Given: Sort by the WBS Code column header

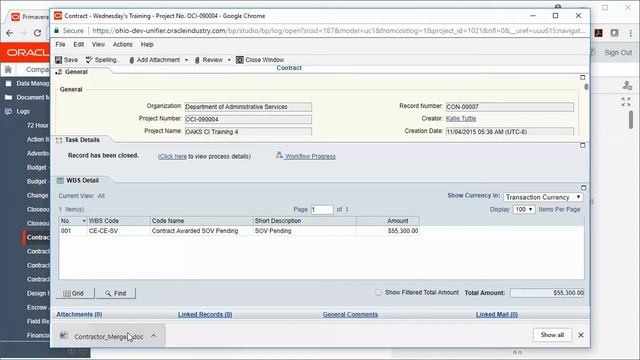Looking at the screenshot, I should pos(119,221).
